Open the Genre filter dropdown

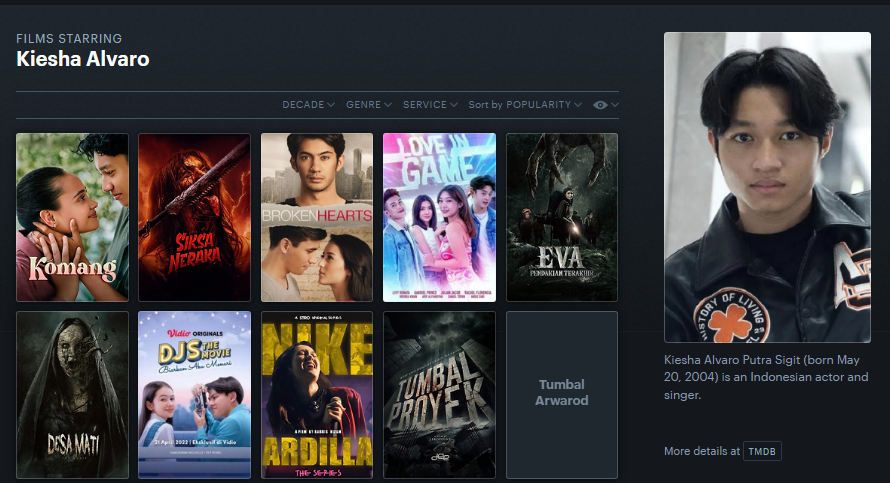(x=369, y=105)
